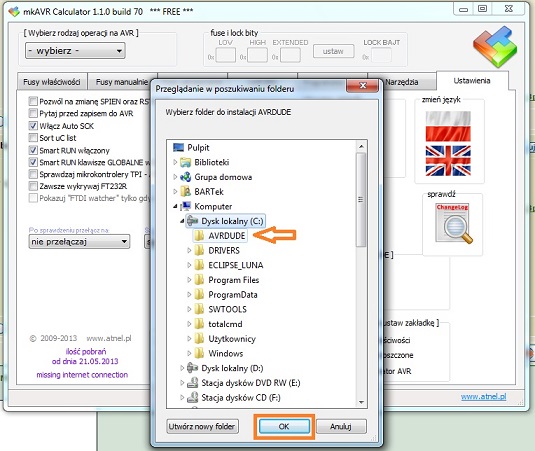Image resolution: width=535 pixels, height=451 pixels.
Task: Toggle 'Pytaj przed zapisem do AVR' checkbox
Action: pyautogui.click(x=33, y=113)
